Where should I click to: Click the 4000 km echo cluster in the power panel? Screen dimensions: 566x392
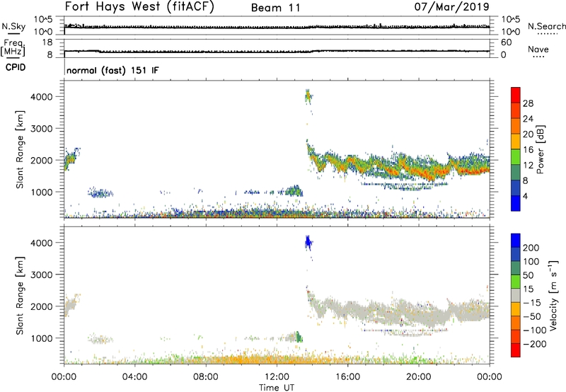tap(308, 97)
